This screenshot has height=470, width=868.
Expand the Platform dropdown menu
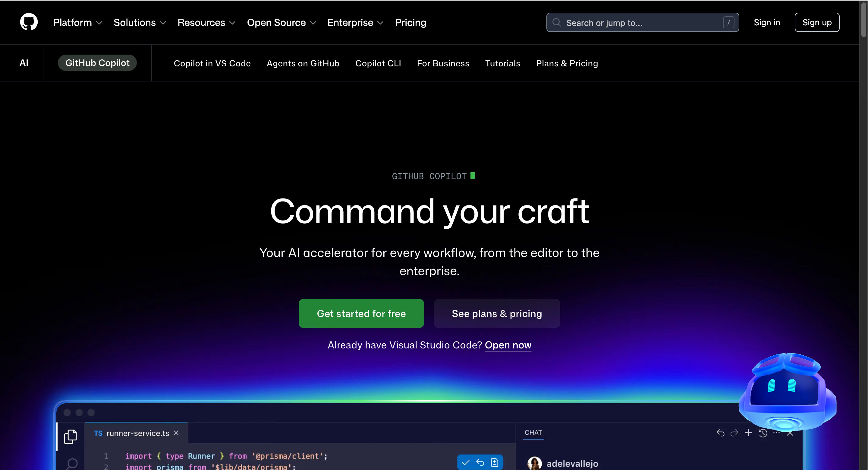coord(77,22)
